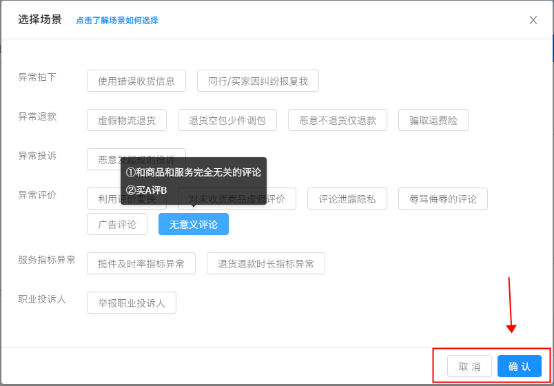Viewport: 554px width, 386px height.
Task: Pick the 退货空包少件调包 option
Action: click(227, 120)
